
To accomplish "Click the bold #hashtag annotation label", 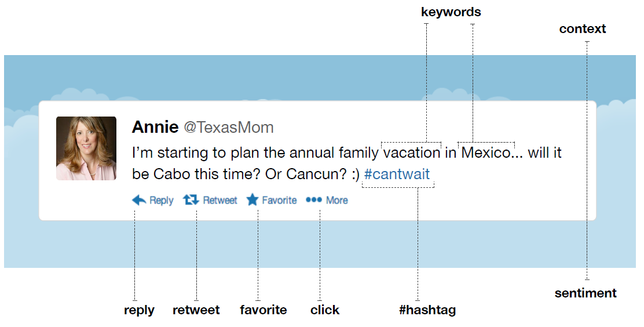I will 427,310.
